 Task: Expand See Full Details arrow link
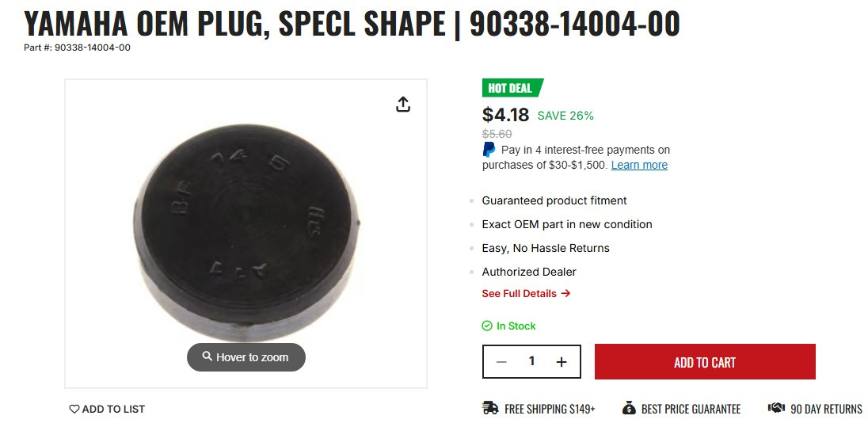[x=526, y=294]
